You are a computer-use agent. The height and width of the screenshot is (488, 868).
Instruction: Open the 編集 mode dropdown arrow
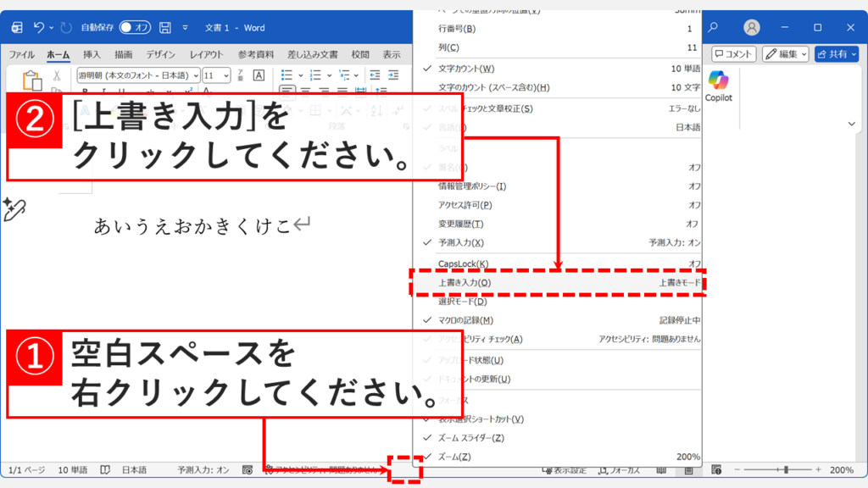[804, 53]
